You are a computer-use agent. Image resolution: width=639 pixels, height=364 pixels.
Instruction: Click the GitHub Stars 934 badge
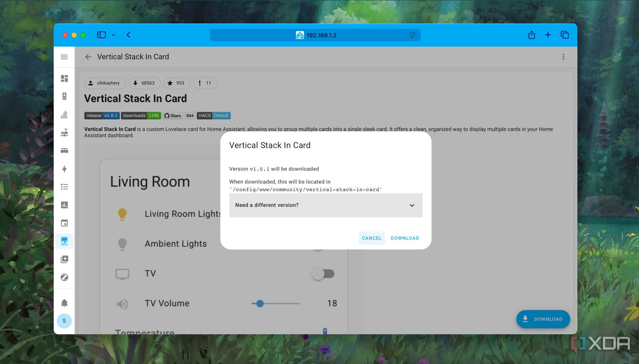pyautogui.click(x=179, y=115)
